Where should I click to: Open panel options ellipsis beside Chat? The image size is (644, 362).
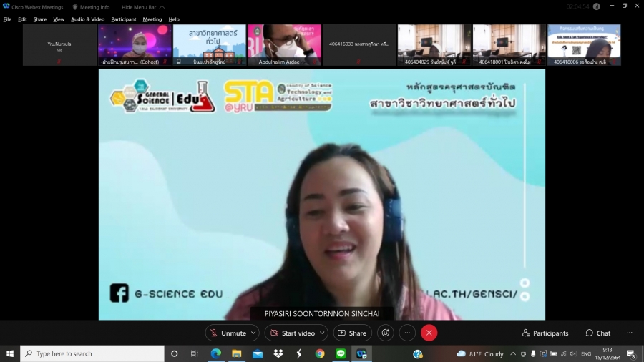click(x=630, y=333)
